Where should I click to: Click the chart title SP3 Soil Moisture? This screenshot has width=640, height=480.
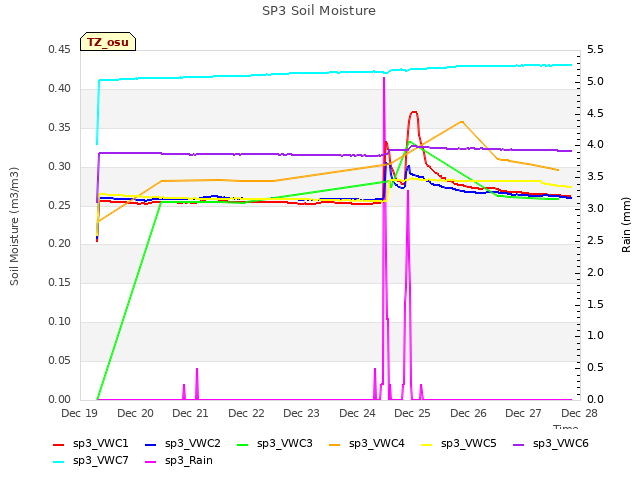[x=319, y=11]
